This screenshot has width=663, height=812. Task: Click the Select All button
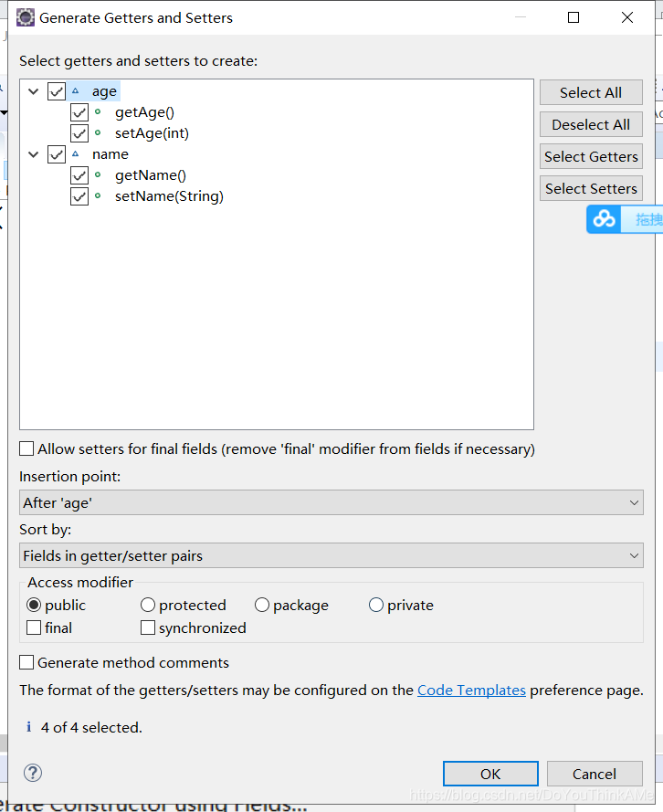(x=591, y=92)
